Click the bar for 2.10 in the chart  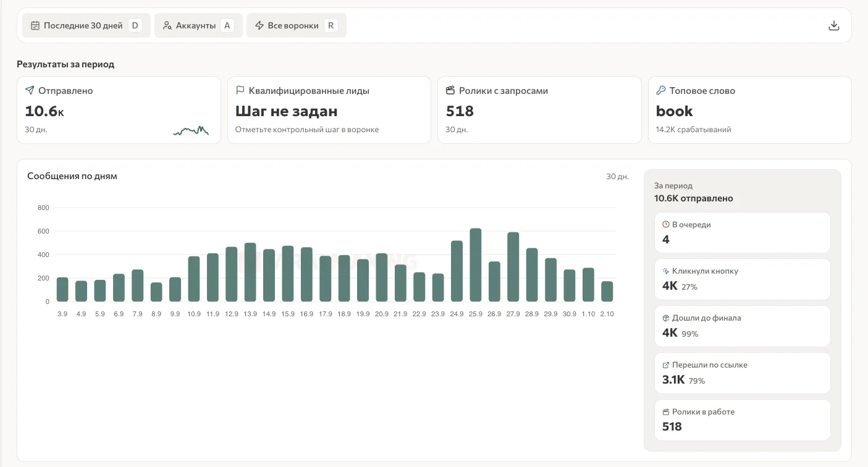point(607,291)
